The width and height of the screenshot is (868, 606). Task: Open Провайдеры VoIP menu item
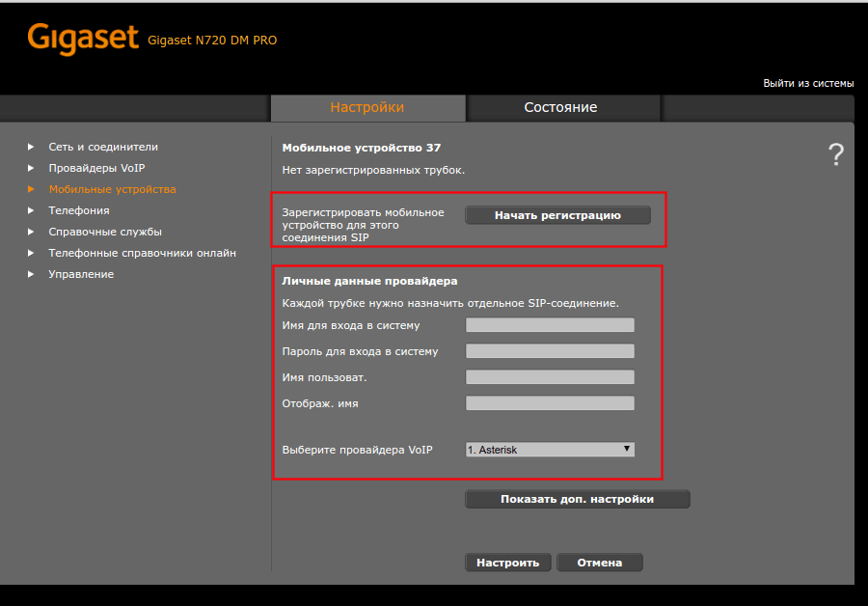(x=96, y=168)
